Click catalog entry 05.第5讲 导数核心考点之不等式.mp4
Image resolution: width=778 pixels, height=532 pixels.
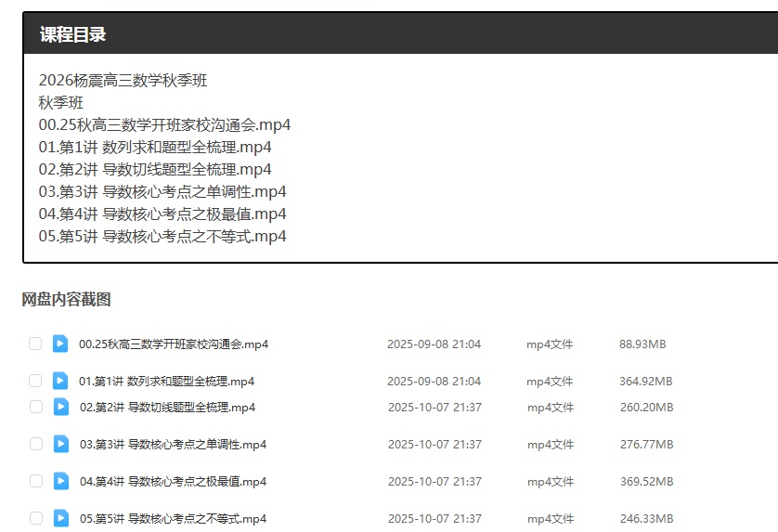[162, 236]
